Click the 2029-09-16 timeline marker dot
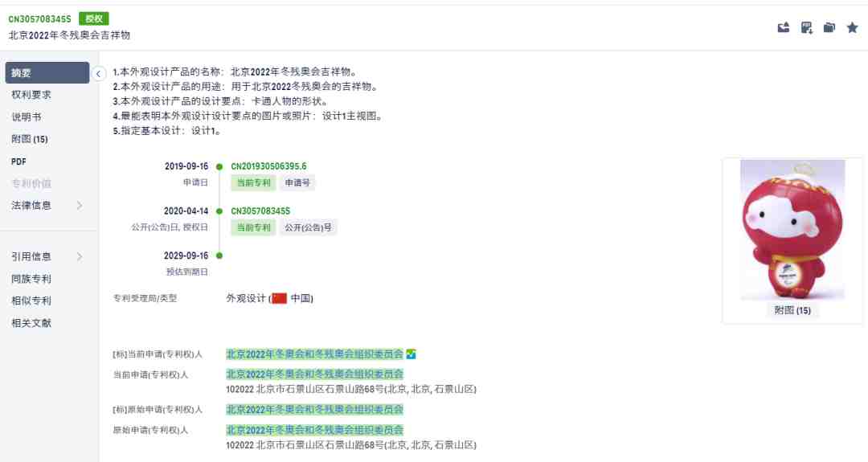This screenshot has width=868, height=462. pos(219,256)
